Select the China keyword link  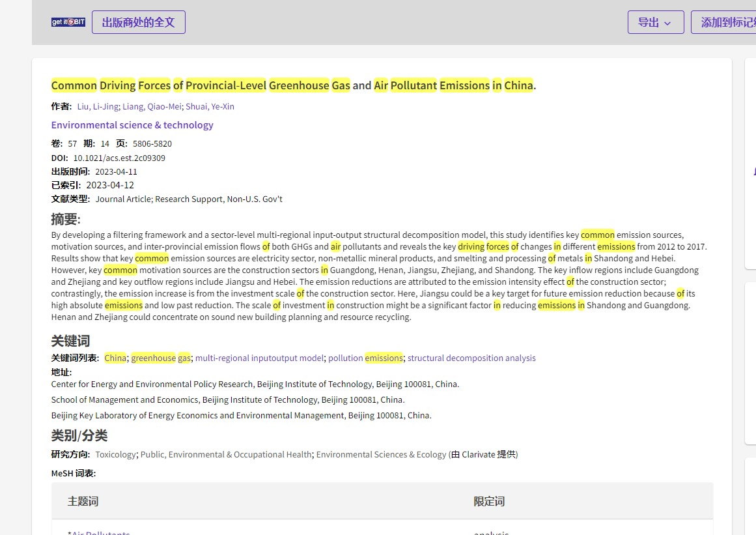pyautogui.click(x=115, y=358)
